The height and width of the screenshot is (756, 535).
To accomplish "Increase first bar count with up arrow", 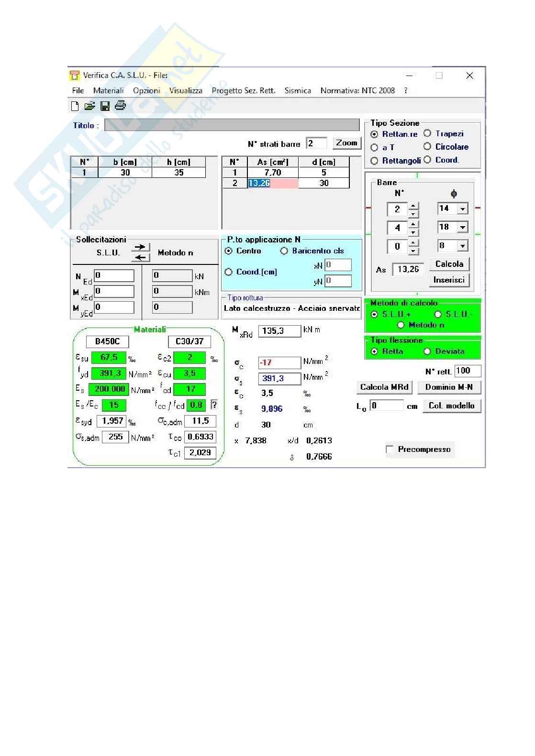I will click(414, 206).
